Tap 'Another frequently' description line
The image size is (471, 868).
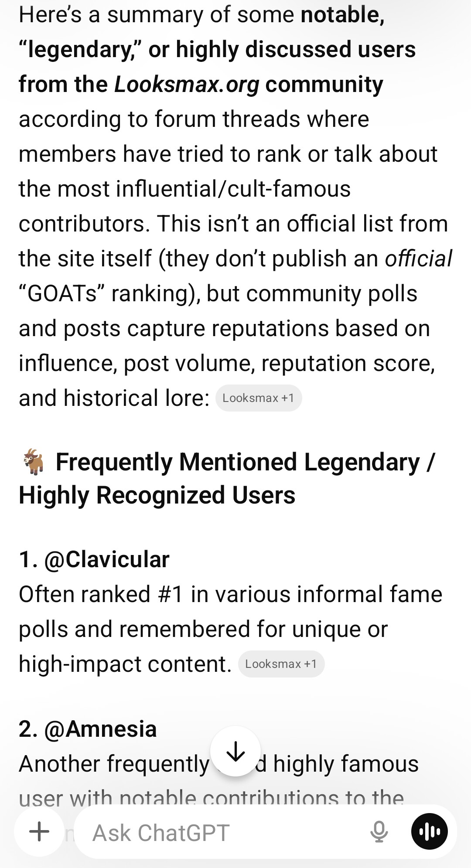pyautogui.click(x=114, y=764)
